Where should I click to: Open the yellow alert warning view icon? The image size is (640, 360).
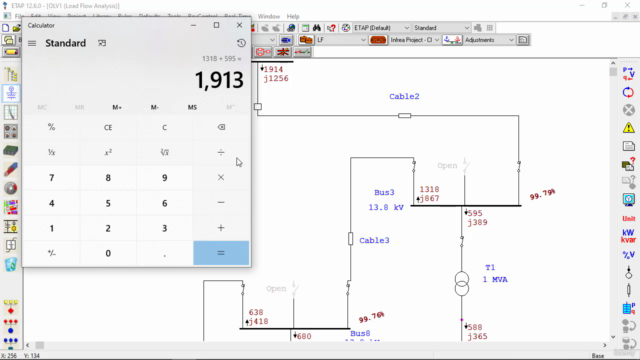tap(629, 128)
